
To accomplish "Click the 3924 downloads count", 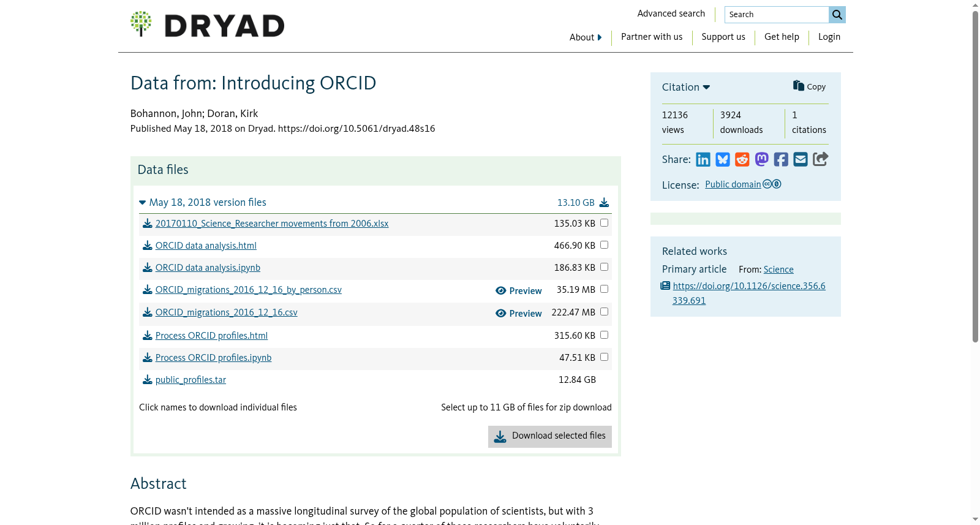I will pos(741,123).
